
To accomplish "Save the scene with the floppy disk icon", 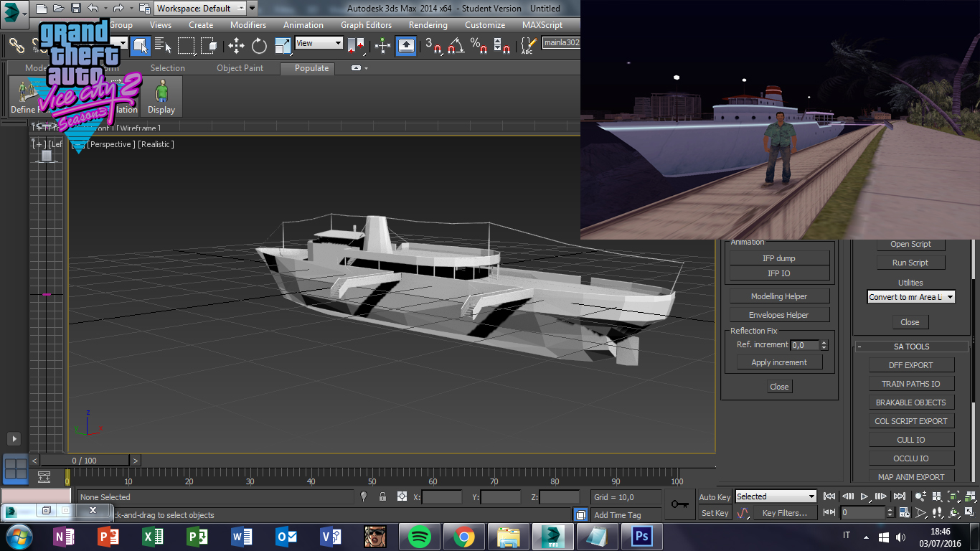I will [75, 9].
